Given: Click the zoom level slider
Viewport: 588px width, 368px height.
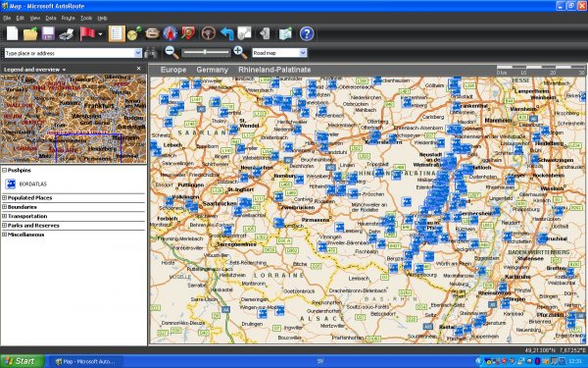Looking at the screenshot, I should (206, 53).
